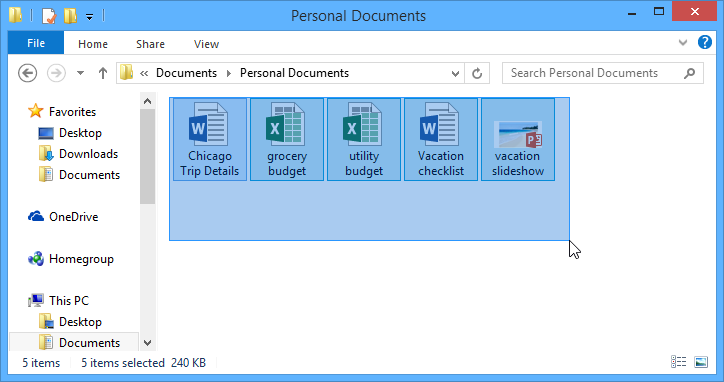Viewport: 724px width, 382px height.
Task: Click the OneDrive cloud icon
Action: pyautogui.click(x=36, y=216)
